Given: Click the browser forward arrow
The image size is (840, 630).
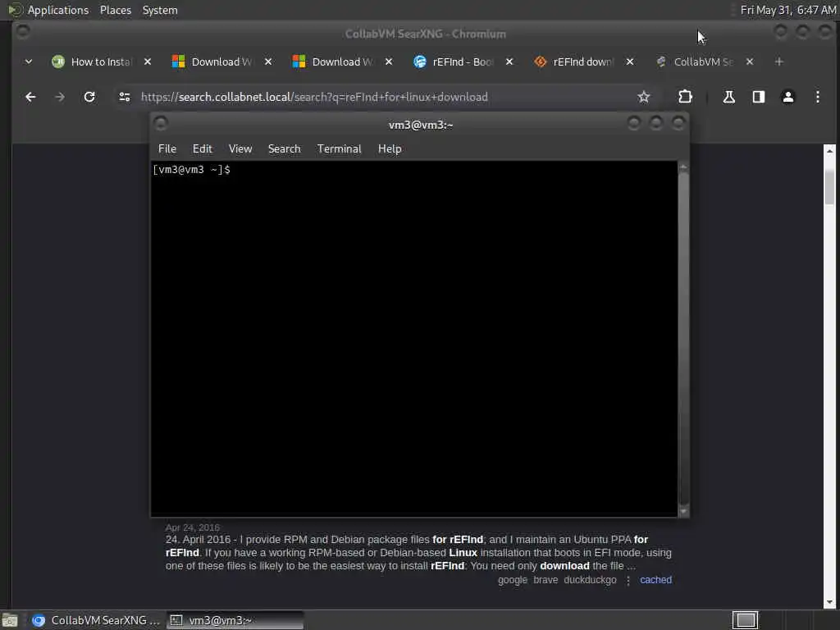Looking at the screenshot, I should 59,97.
